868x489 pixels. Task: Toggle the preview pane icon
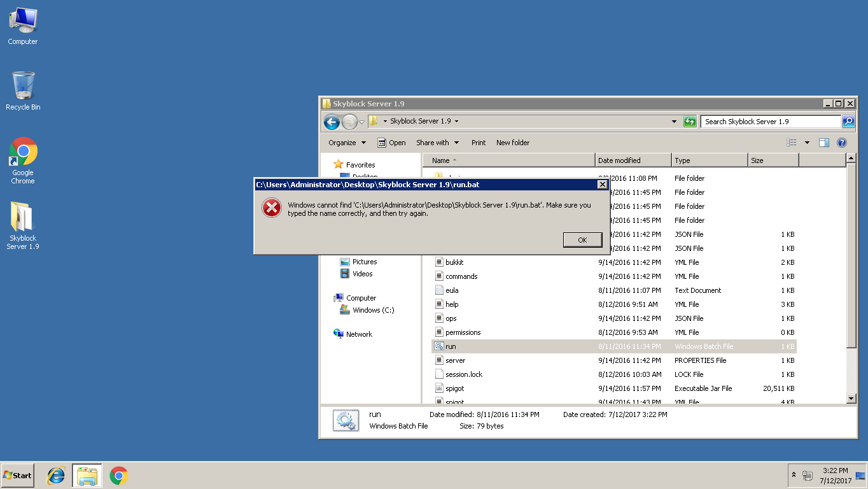(x=824, y=143)
